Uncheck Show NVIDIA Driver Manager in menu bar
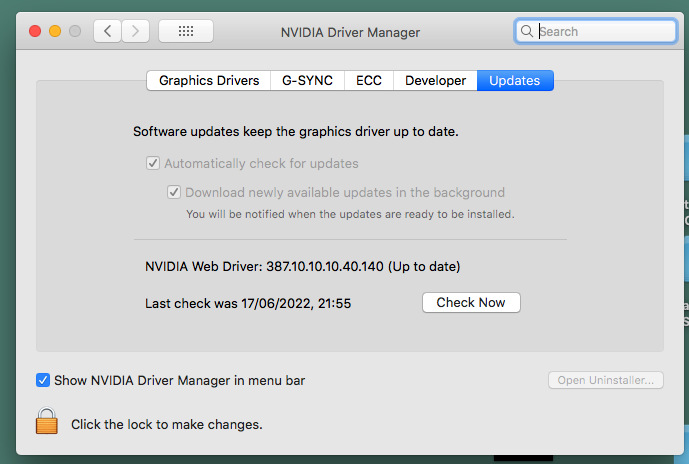The width and height of the screenshot is (689, 464). click(x=43, y=380)
